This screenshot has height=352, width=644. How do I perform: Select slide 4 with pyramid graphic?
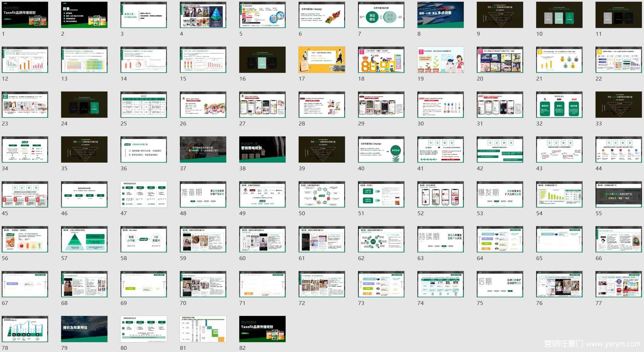coord(203,15)
